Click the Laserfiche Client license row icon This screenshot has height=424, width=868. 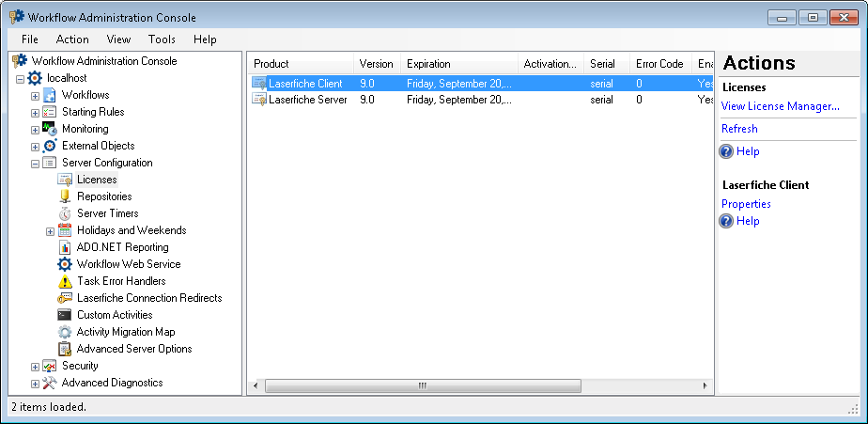tap(259, 83)
